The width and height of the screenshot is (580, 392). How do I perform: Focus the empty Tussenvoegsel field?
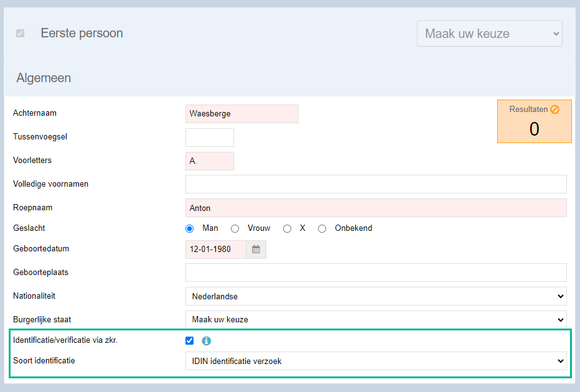point(209,137)
